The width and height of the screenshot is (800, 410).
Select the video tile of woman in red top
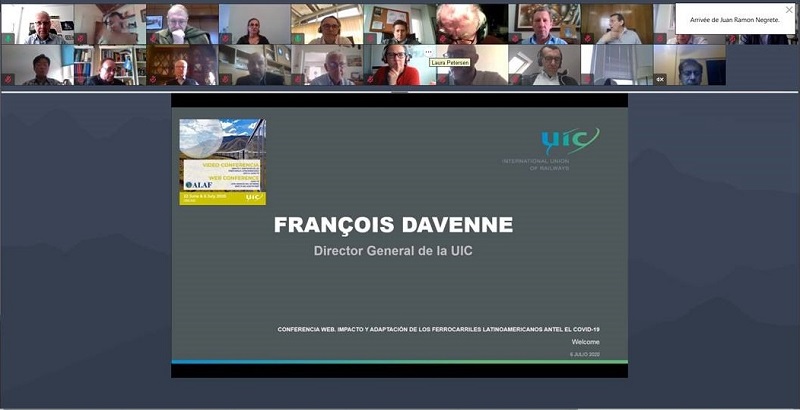click(400, 65)
